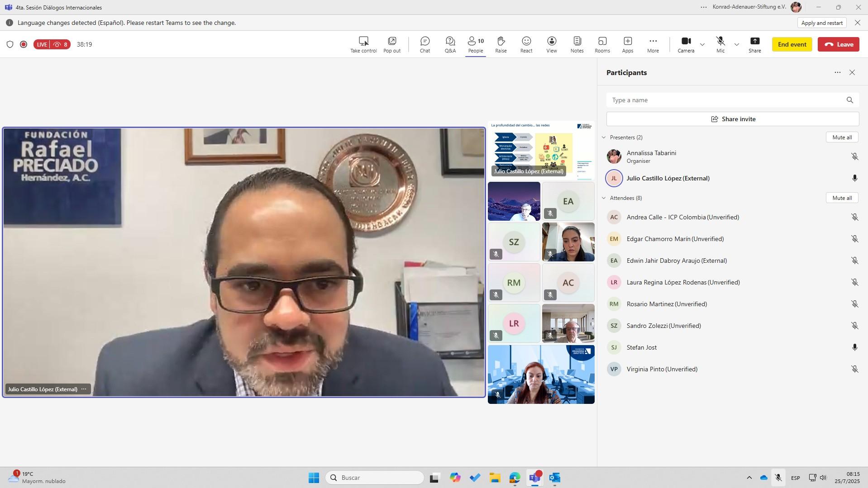Click the End event button
868x488 pixels.
792,44
